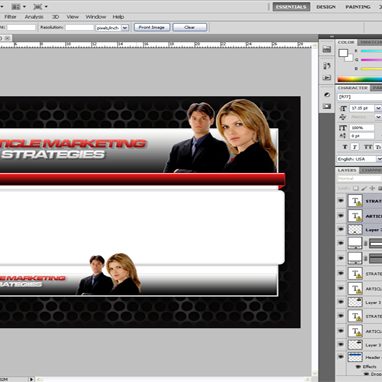Pick a color from the spectrum ramp
The height and width of the screenshot is (382, 382).
(x=360, y=79)
